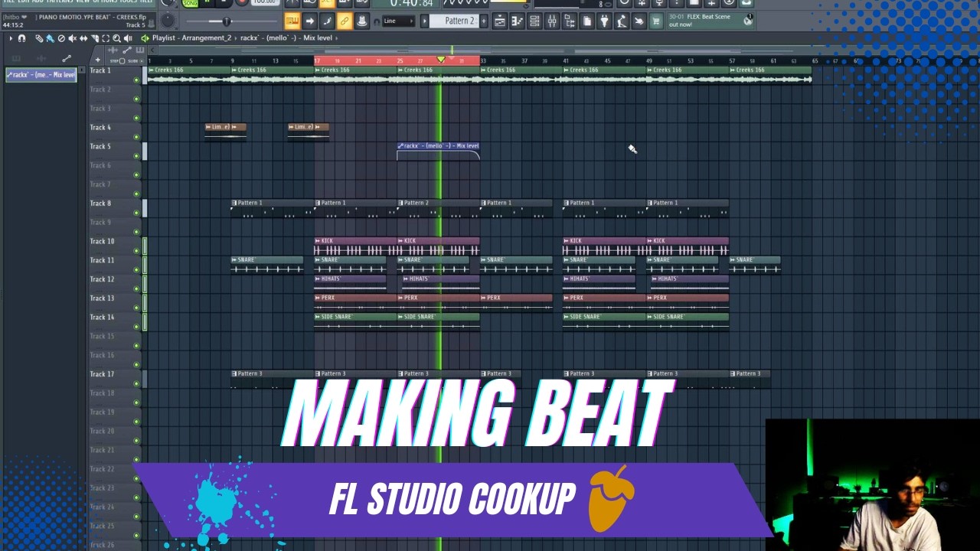980x551 pixels.
Task: Mute Track 8 with its green dot
Action: pos(136,213)
